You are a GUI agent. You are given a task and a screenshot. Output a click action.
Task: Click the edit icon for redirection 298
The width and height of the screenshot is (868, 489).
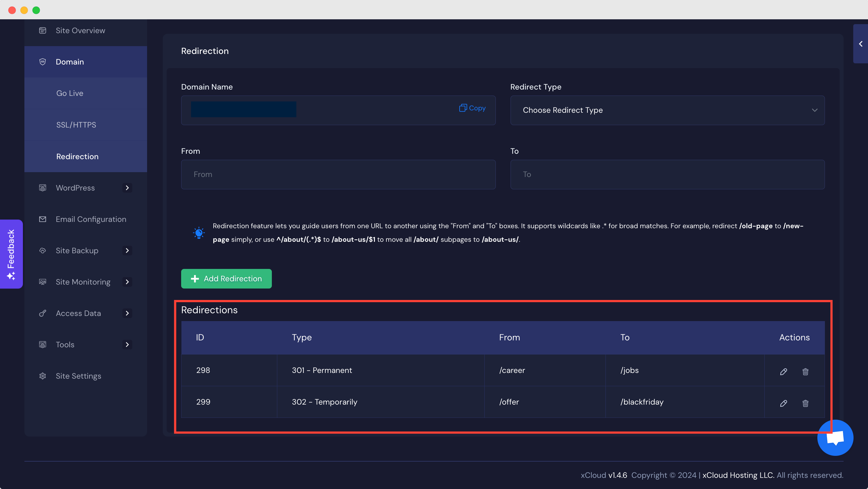point(783,371)
